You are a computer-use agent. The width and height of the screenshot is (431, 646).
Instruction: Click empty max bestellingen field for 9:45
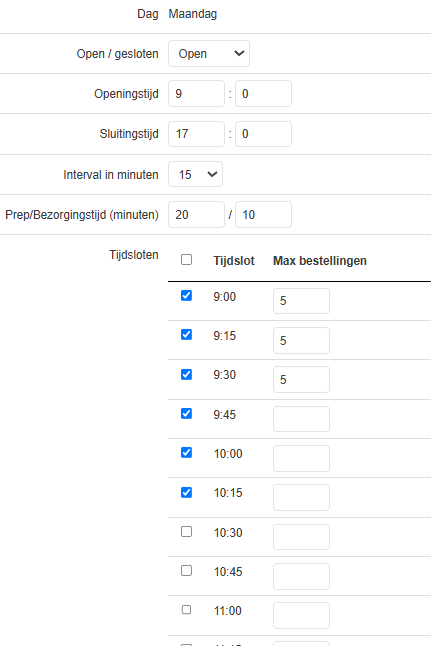click(x=301, y=419)
